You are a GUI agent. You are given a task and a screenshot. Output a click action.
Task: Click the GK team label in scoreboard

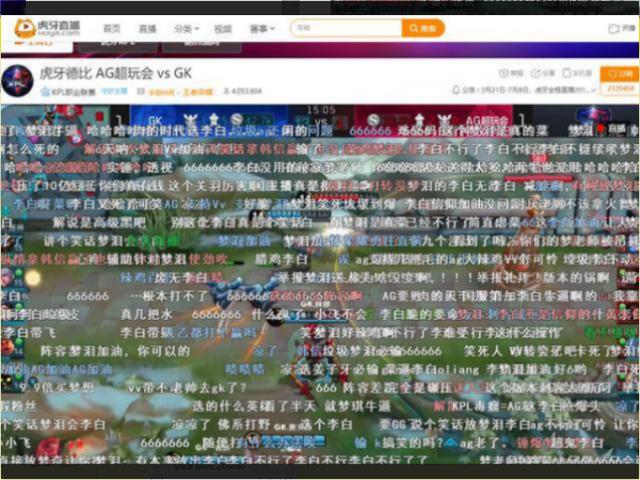click(x=155, y=121)
